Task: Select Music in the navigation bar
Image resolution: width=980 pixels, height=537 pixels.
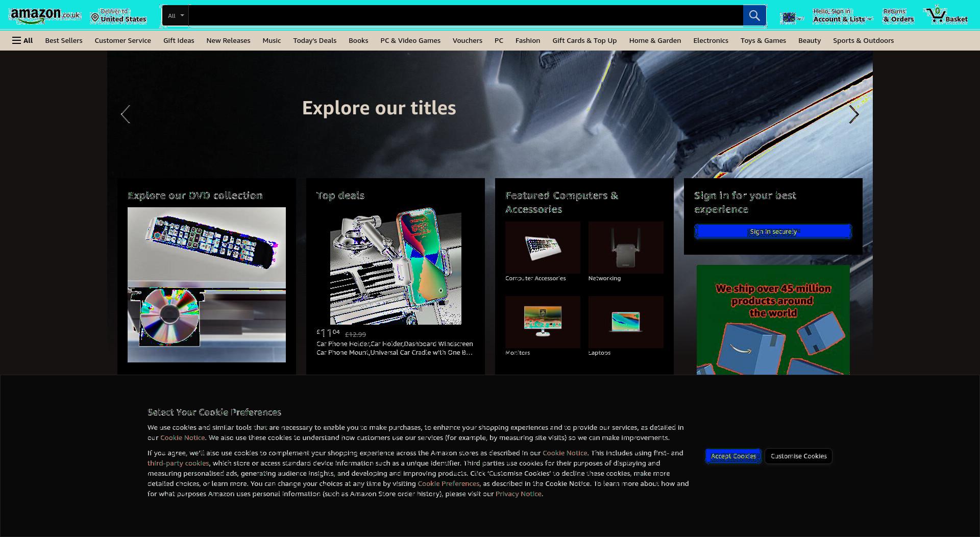Action: (272, 40)
